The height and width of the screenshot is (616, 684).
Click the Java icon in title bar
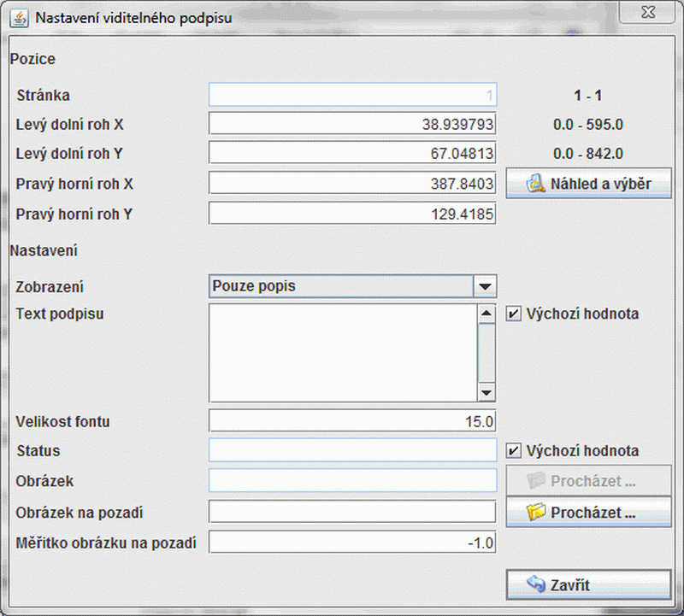pos(19,18)
